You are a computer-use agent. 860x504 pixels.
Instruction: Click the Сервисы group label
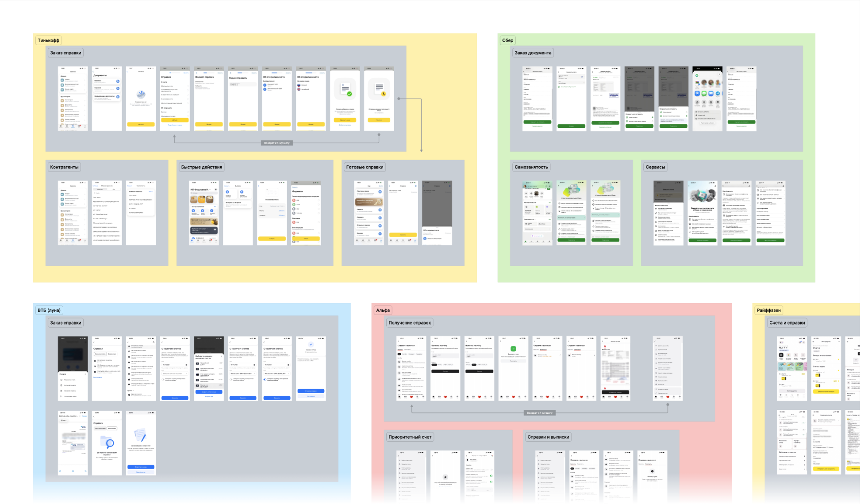[x=655, y=167]
